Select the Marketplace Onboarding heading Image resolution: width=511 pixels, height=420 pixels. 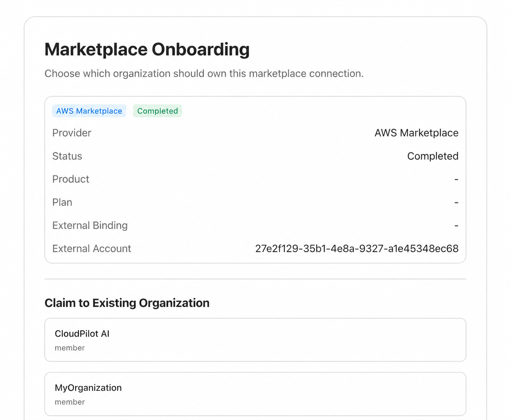point(147,49)
